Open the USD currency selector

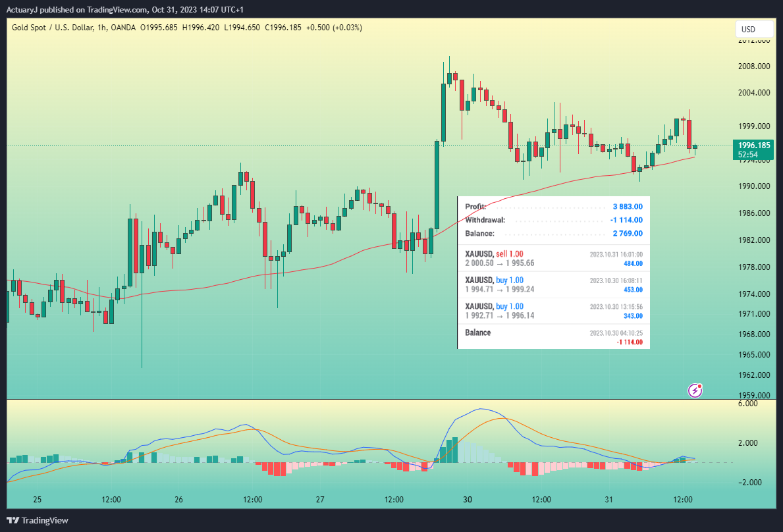755,30
